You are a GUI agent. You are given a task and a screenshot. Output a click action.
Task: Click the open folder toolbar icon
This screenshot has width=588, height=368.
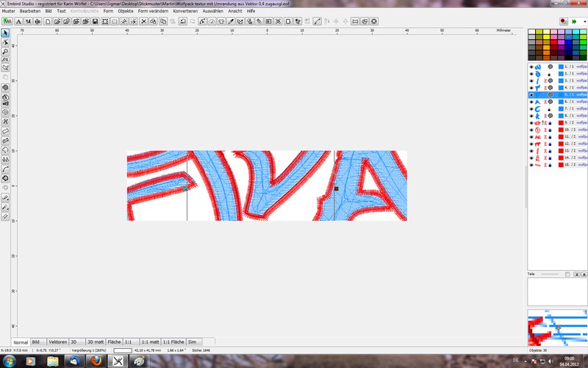(57, 21)
